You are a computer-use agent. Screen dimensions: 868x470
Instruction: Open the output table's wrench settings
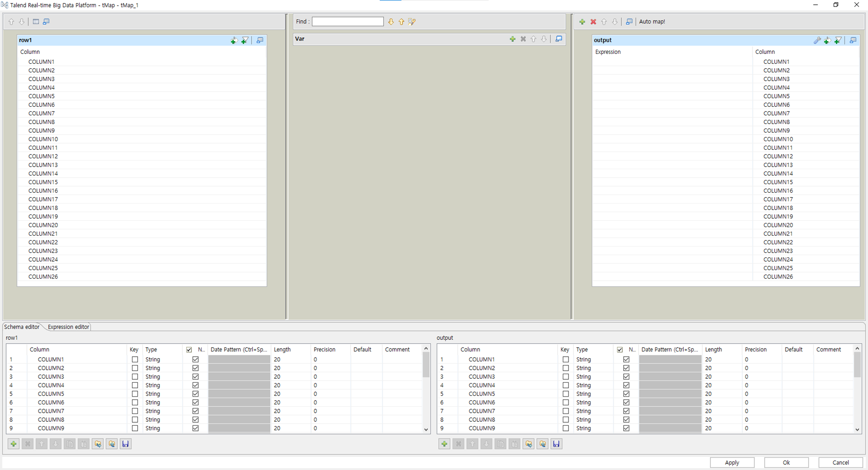tap(817, 40)
